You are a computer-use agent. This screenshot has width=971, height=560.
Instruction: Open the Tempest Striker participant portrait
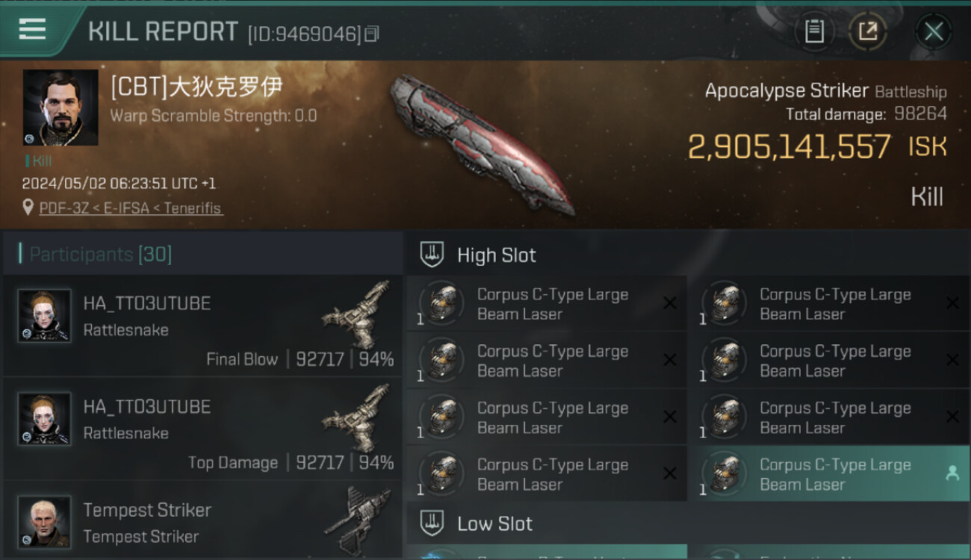[45, 521]
